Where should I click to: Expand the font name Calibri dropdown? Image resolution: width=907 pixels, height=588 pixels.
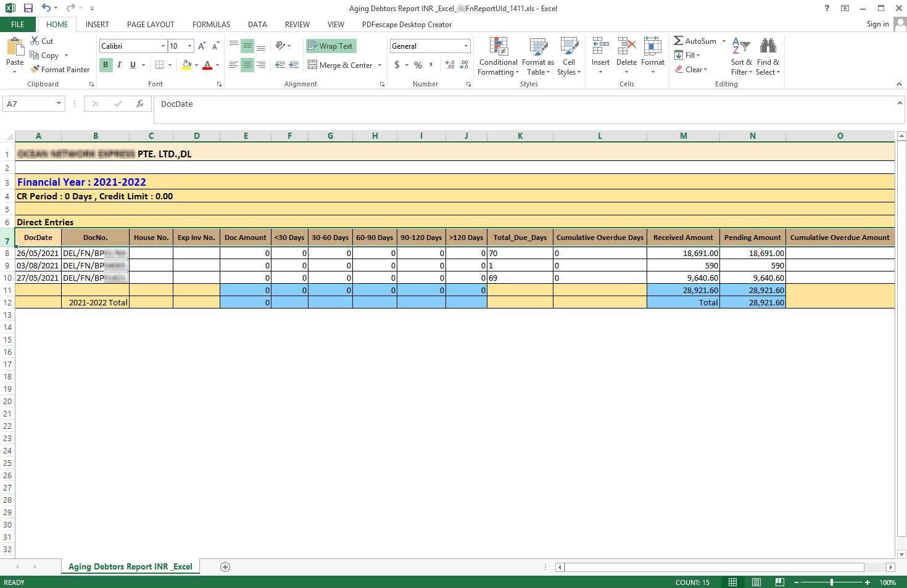click(x=163, y=46)
